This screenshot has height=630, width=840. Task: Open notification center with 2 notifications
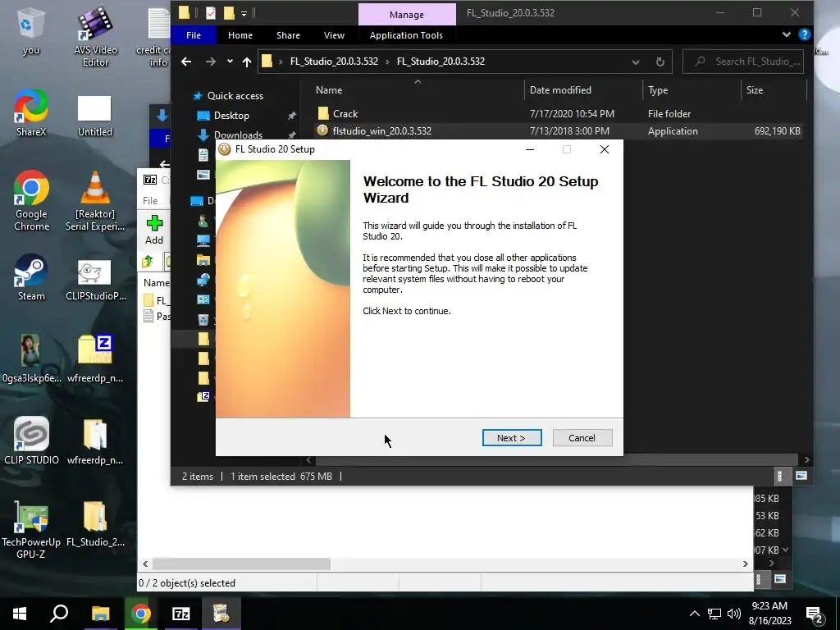click(x=815, y=614)
